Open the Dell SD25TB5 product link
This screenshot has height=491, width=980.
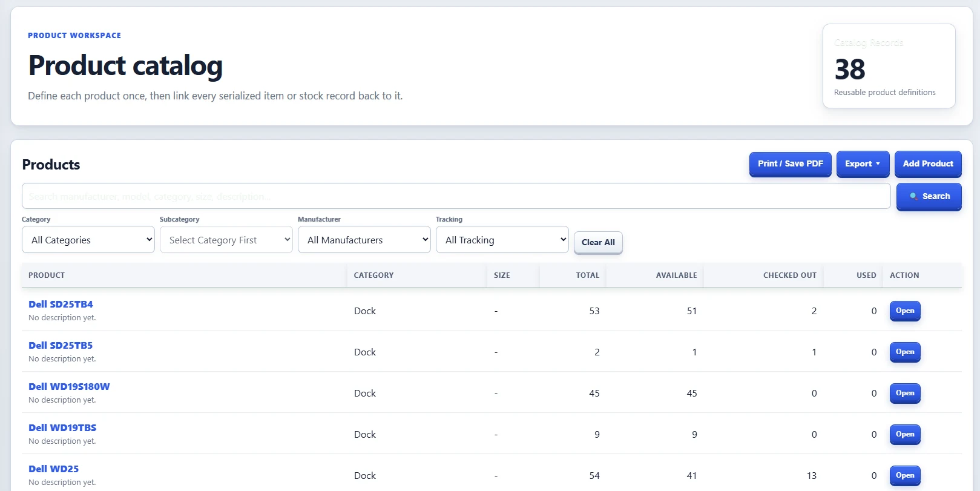(61, 345)
